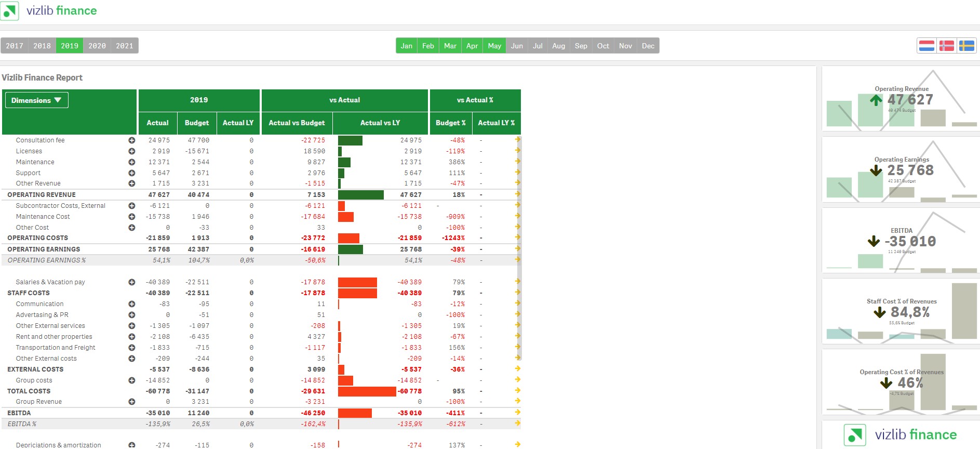
Task: Deselect the May month filter
Action: 494,46
